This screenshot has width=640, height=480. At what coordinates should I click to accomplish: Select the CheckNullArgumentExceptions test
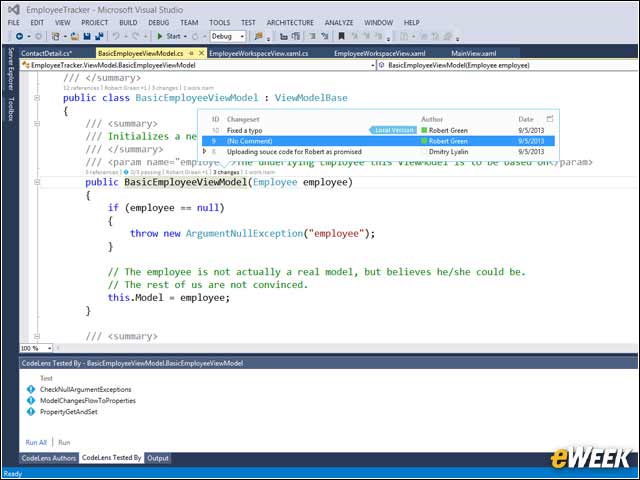point(86,389)
